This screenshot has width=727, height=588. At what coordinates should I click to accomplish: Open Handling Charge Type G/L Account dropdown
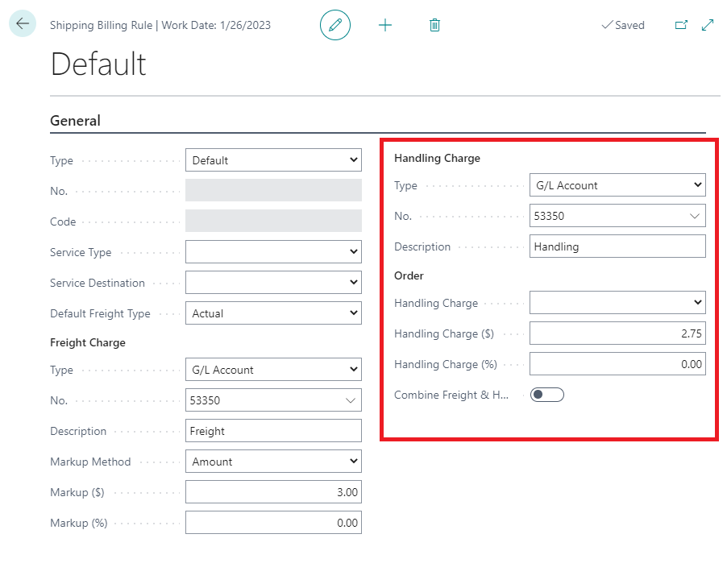pyautogui.click(x=617, y=185)
